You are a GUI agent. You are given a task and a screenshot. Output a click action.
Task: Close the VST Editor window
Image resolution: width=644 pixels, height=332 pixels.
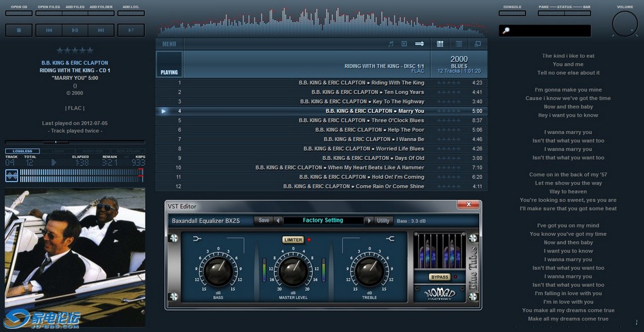pyautogui.click(x=469, y=204)
